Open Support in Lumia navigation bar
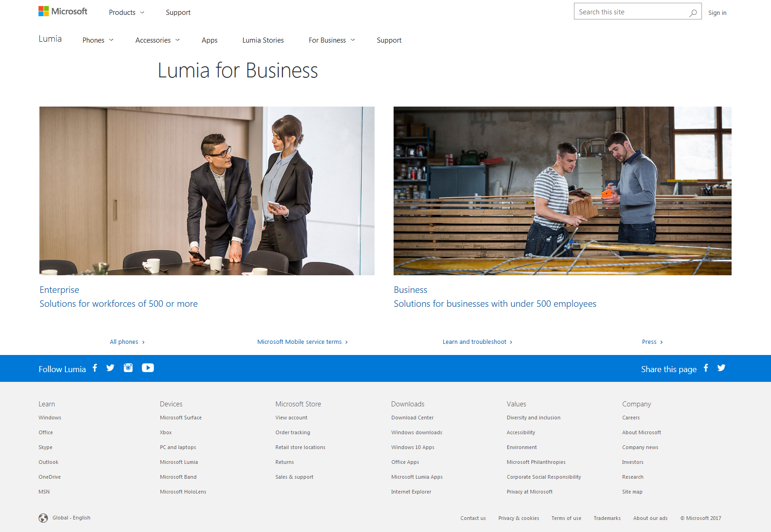Screen dimensions: 771x532 389,40
